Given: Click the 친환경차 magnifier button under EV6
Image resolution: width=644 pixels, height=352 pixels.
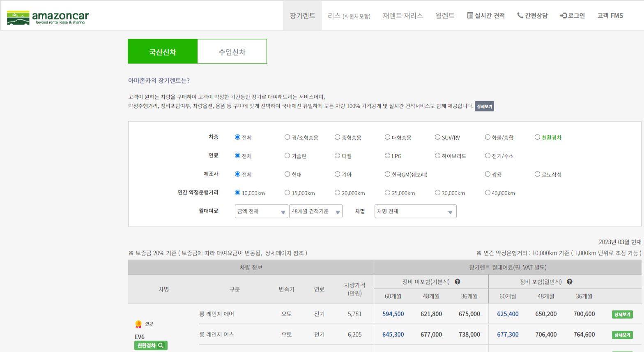Looking at the screenshot, I should [x=151, y=345].
